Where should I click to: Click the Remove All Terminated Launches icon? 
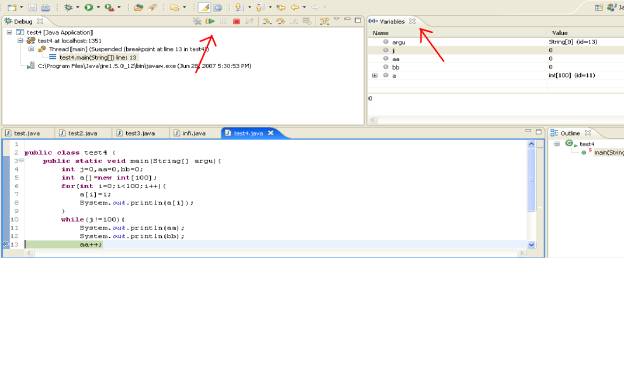[x=197, y=21]
